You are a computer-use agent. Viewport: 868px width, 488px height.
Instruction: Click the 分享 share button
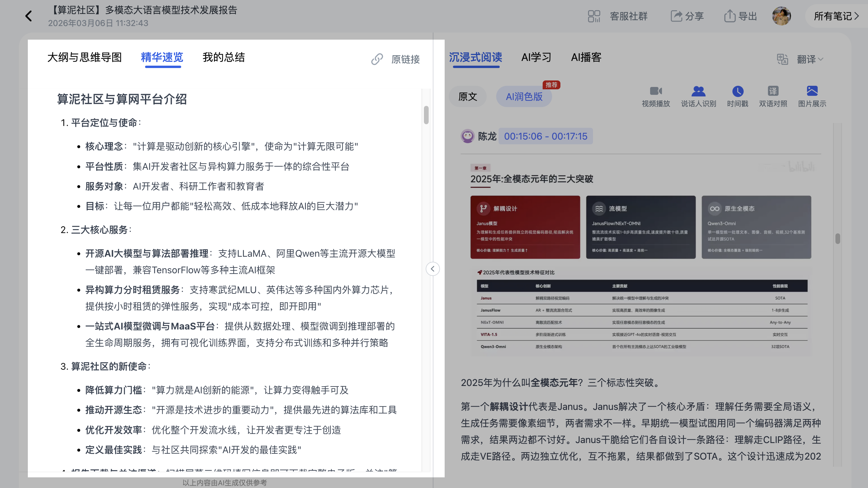pos(687,16)
